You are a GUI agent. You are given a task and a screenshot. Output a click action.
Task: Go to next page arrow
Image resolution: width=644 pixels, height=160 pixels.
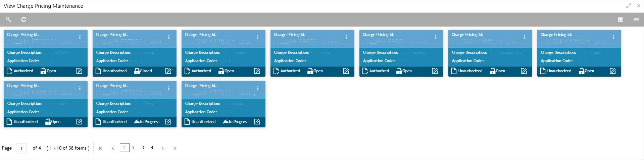(x=163, y=148)
